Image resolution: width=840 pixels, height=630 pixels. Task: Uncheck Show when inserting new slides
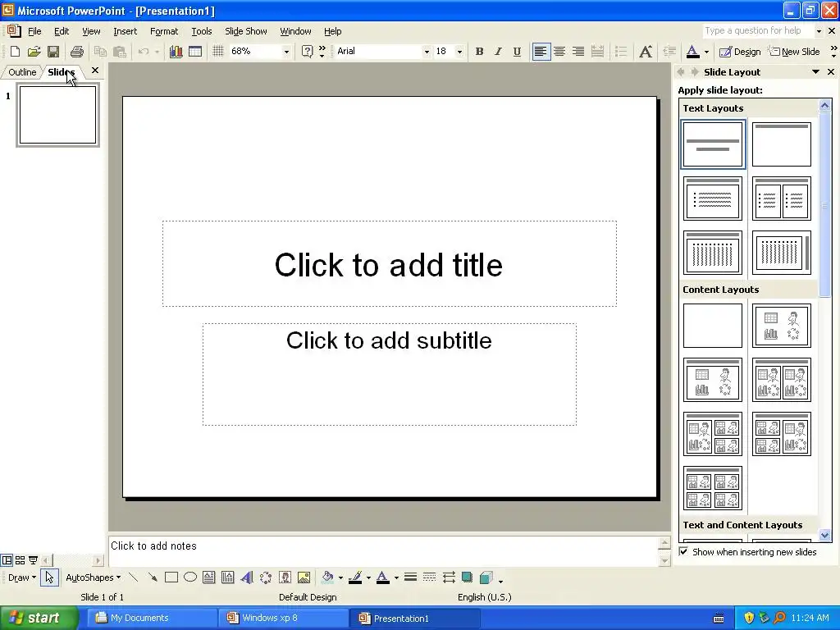pyautogui.click(x=683, y=551)
